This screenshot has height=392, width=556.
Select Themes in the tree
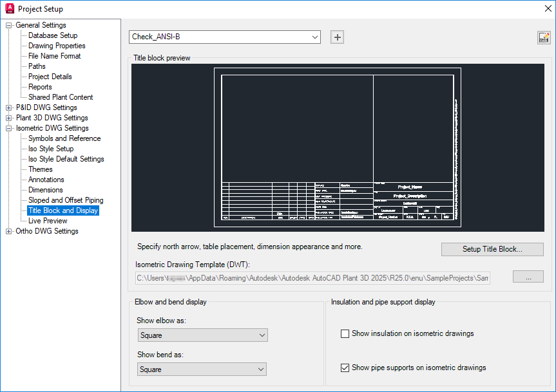click(x=41, y=169)
